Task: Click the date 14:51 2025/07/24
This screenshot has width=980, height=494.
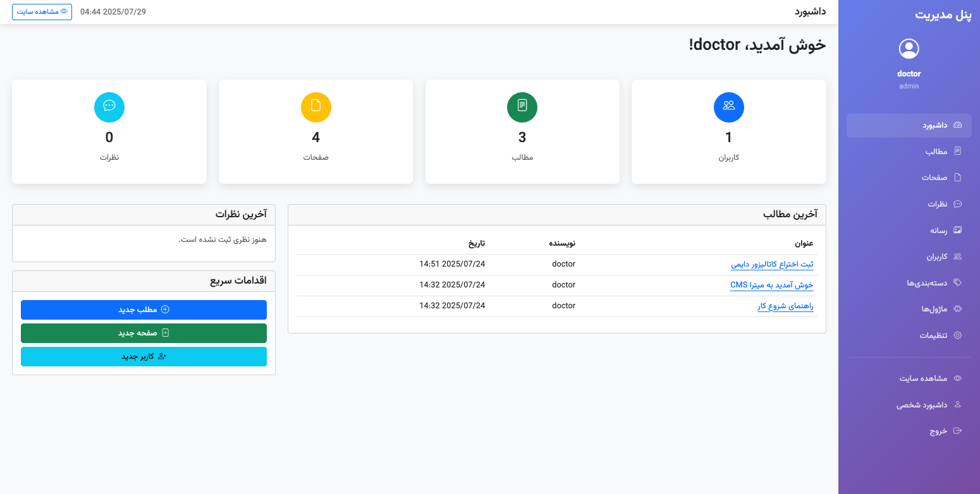Action: coord(452,264)
